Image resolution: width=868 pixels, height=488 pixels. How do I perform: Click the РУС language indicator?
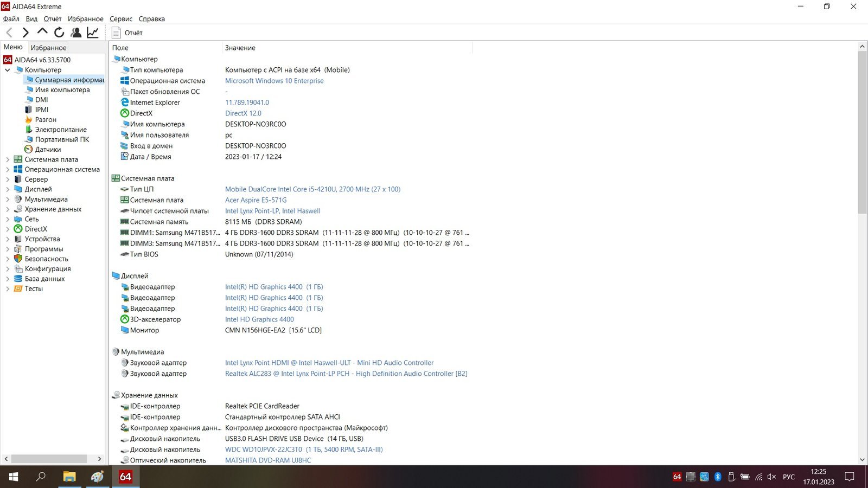(789, 477)
